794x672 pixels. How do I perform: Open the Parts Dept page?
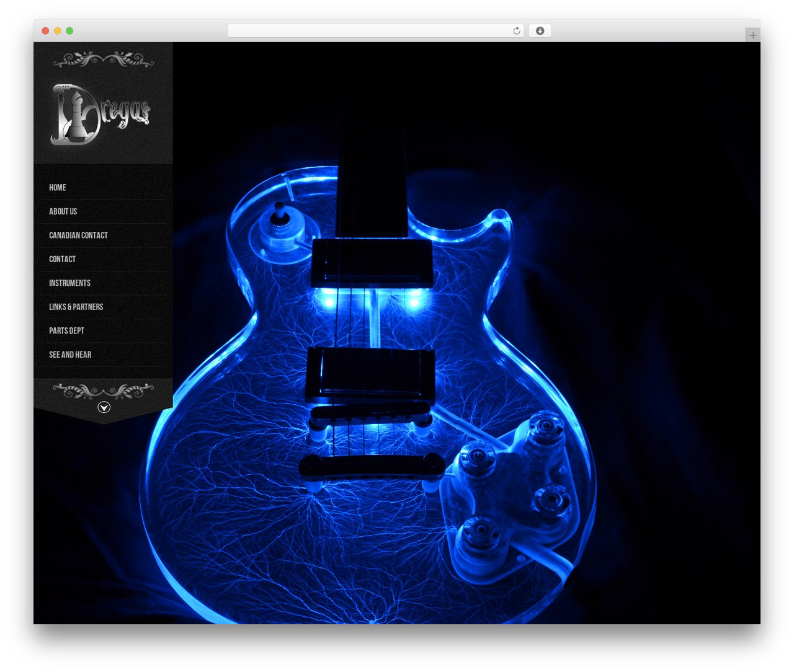pyautogui.click(x=66, y=330)
